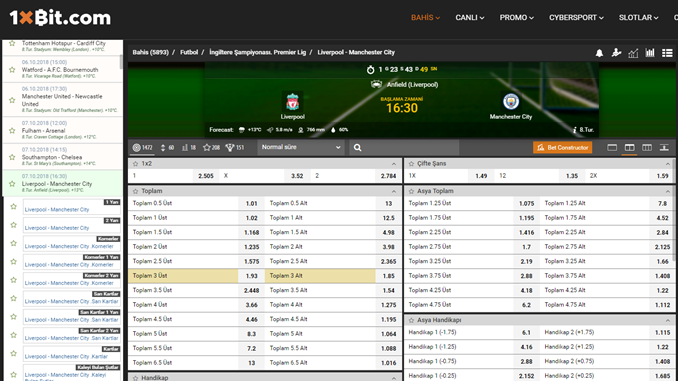Open the PROMO menu

pos(517,18)
